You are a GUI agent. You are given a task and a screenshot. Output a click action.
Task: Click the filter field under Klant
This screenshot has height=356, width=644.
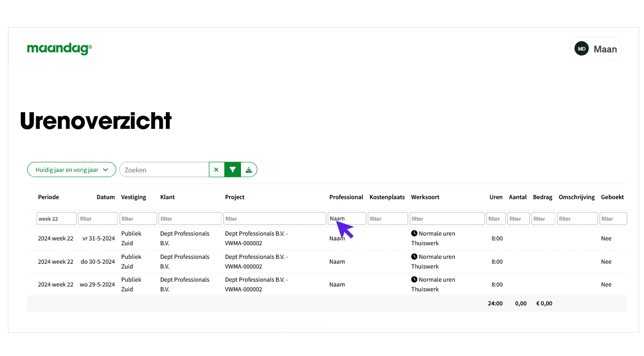click(190, 218)
